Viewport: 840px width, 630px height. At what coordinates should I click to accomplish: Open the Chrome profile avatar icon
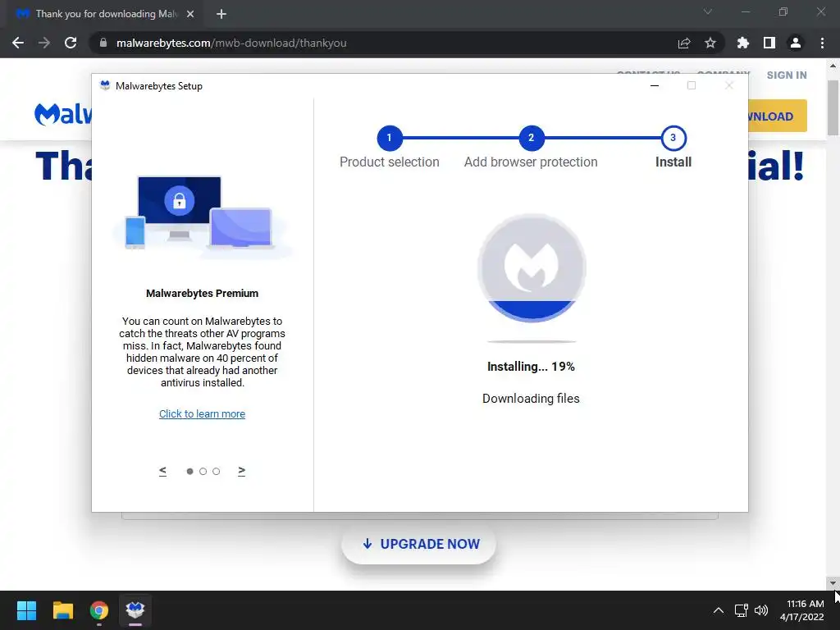point(796,43)
